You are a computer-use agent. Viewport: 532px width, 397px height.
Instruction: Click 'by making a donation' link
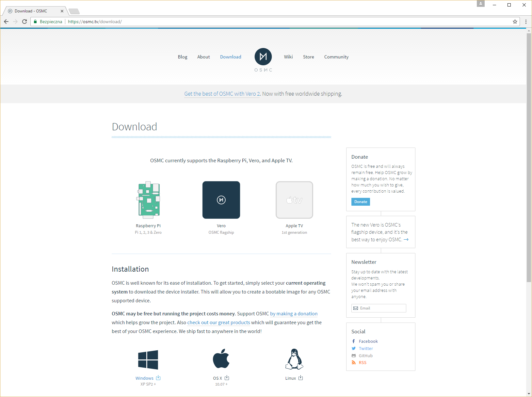click(294, 314)
